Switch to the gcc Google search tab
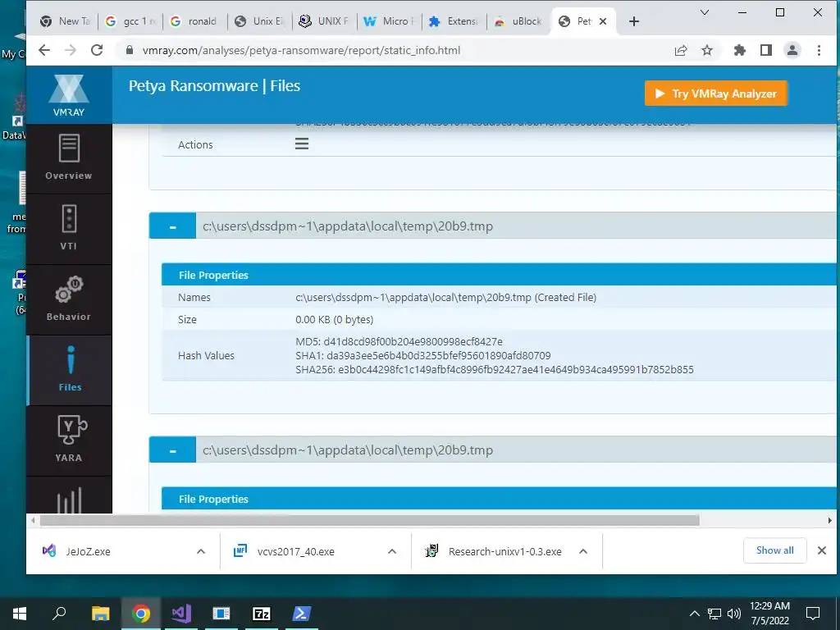 [x=130, y=21]
